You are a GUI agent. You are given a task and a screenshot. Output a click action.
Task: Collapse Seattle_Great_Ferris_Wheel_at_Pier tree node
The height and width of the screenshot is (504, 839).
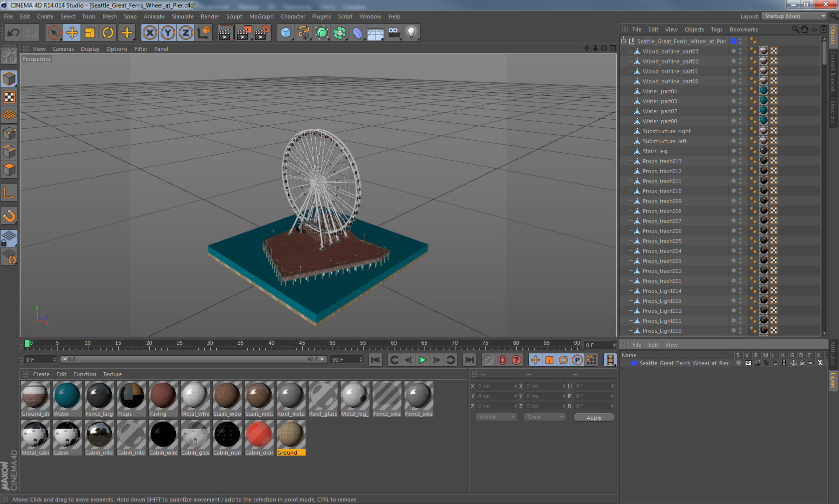click(x=624, y=41)
